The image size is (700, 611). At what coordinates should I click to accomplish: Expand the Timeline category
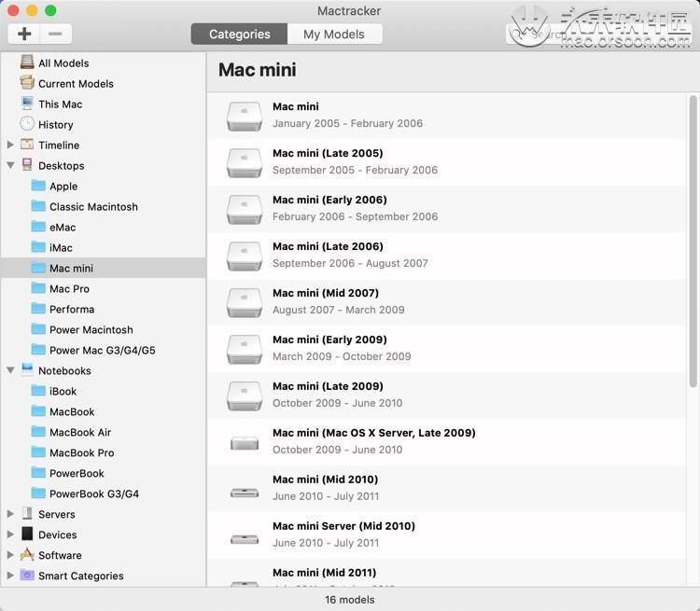[10, 146]
